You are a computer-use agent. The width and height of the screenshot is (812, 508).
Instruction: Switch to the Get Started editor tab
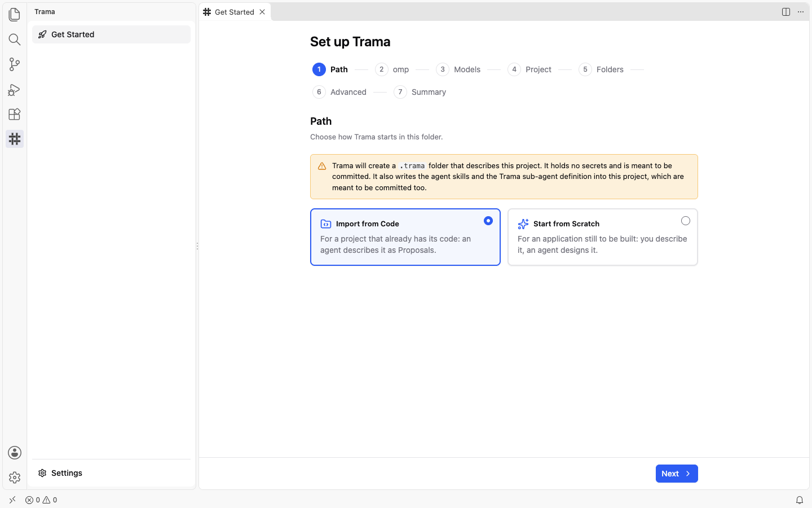(235, 12)
